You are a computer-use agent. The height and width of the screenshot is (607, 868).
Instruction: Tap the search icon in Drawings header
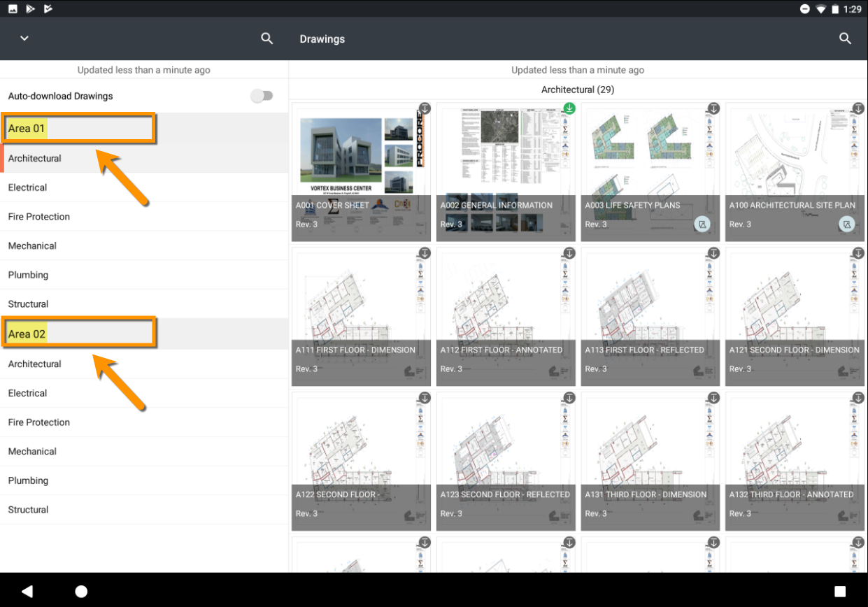(x=845, y=38)
